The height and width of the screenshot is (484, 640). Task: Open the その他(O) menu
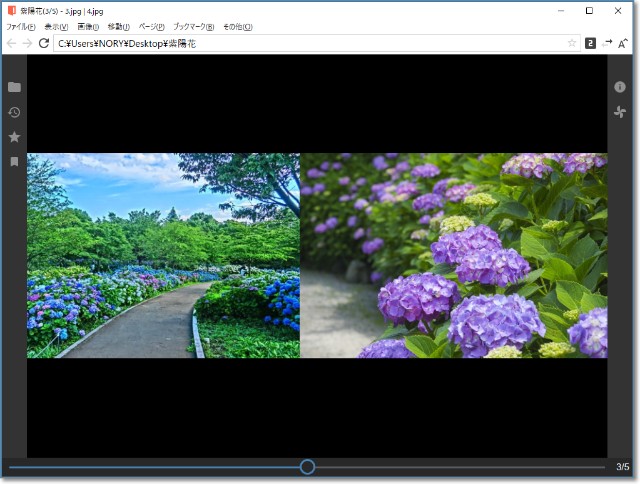[x=237, y=27]
